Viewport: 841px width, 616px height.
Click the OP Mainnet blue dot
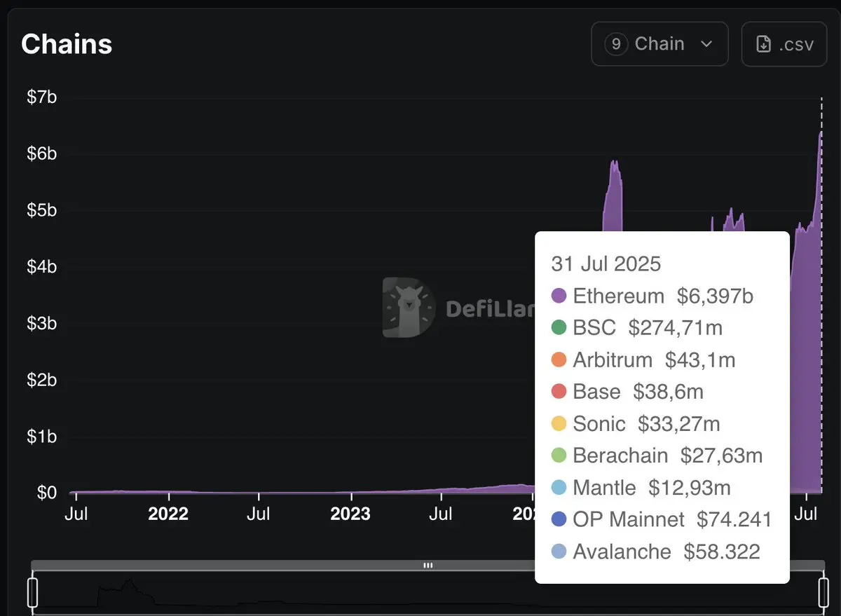pyautogui.click(x=559, y=519)
